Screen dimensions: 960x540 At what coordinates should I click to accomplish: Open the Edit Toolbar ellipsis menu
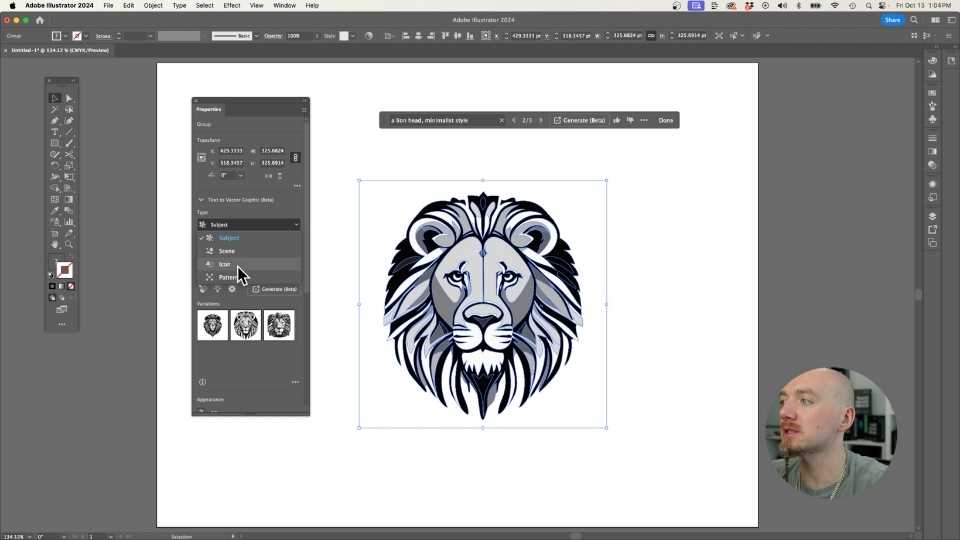pyautogui.click(x=62, y=324)
